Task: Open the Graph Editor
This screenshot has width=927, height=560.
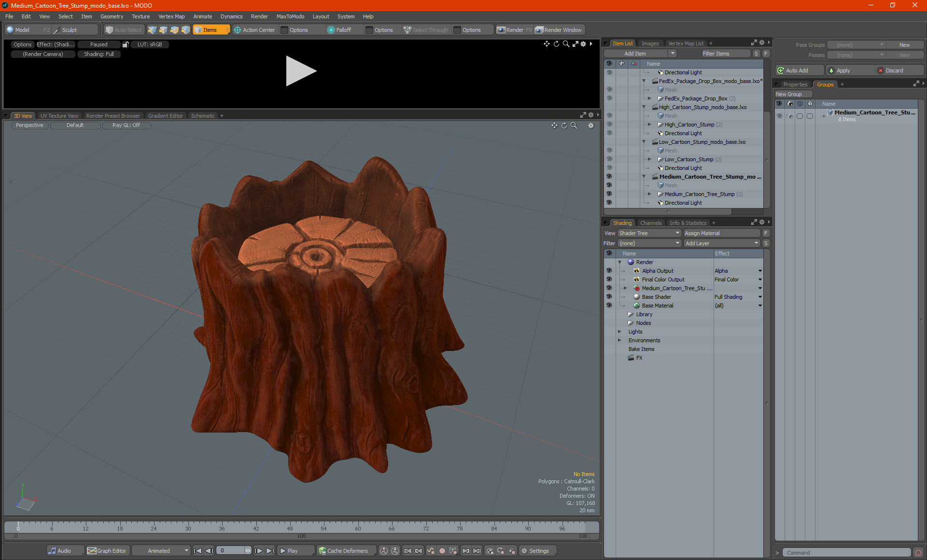Action: [x=107, y=551]
